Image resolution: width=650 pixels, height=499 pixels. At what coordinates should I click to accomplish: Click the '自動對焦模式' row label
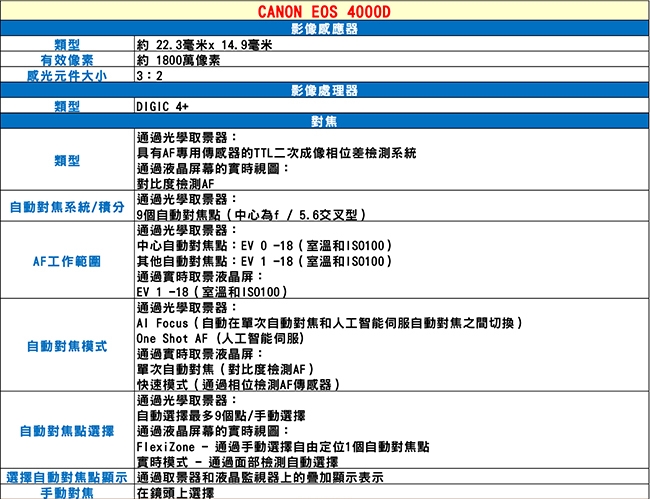pos(67,346)
